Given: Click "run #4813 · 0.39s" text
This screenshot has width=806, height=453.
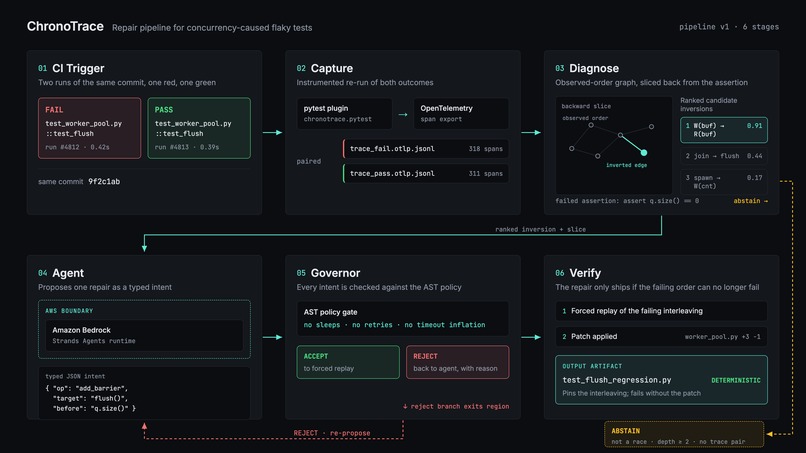Looking at the screenshot, I should tap(187, 147).
